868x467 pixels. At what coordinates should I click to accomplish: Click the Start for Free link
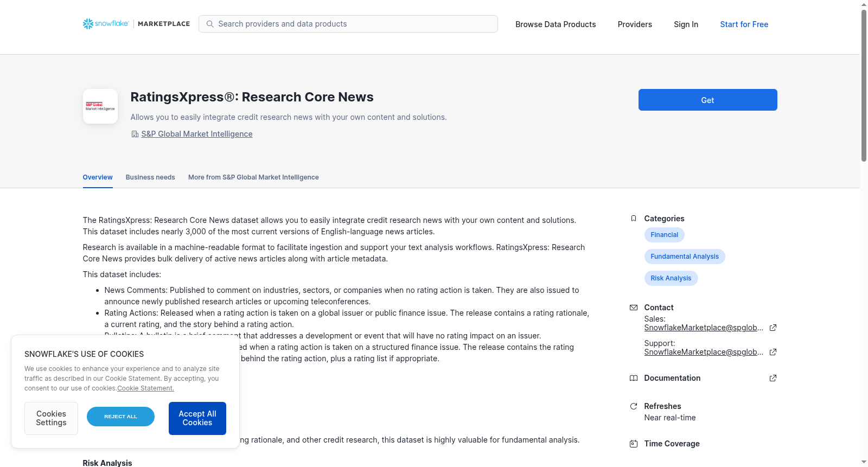pos(744,24)
